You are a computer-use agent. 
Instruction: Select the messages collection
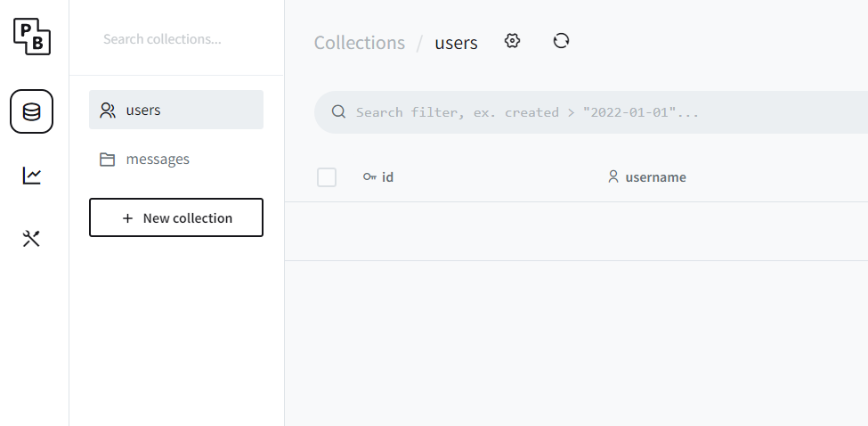158,160
